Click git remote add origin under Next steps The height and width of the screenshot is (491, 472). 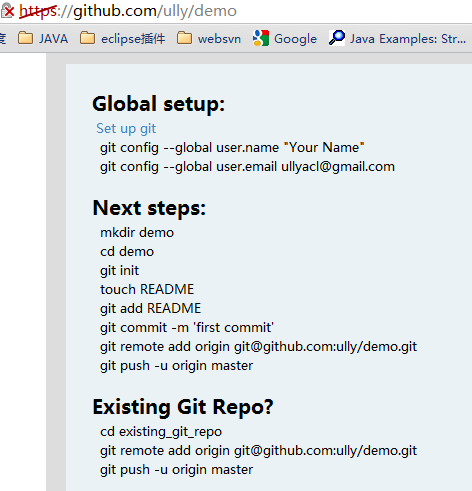(259, 347)
